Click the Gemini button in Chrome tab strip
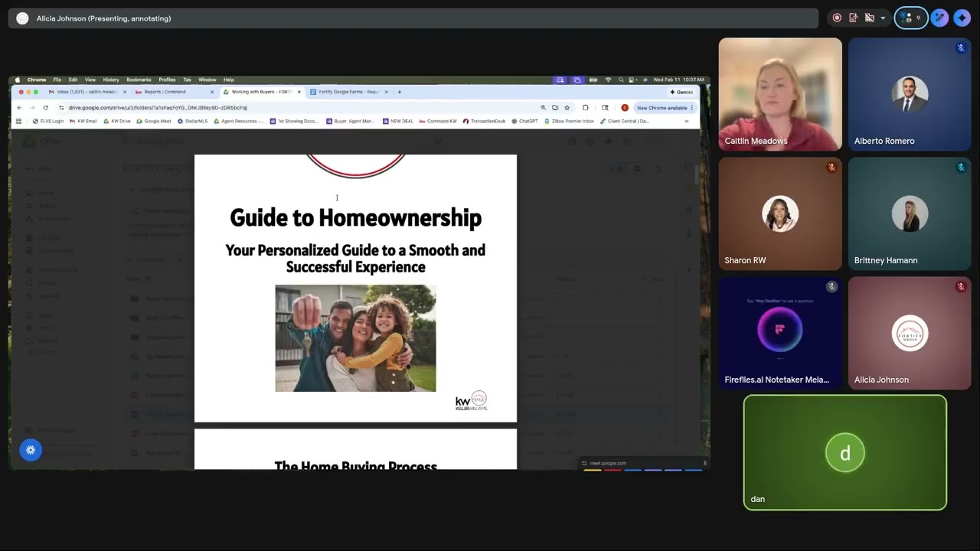This screenshot has height=551, width=980. pos(681,92)
